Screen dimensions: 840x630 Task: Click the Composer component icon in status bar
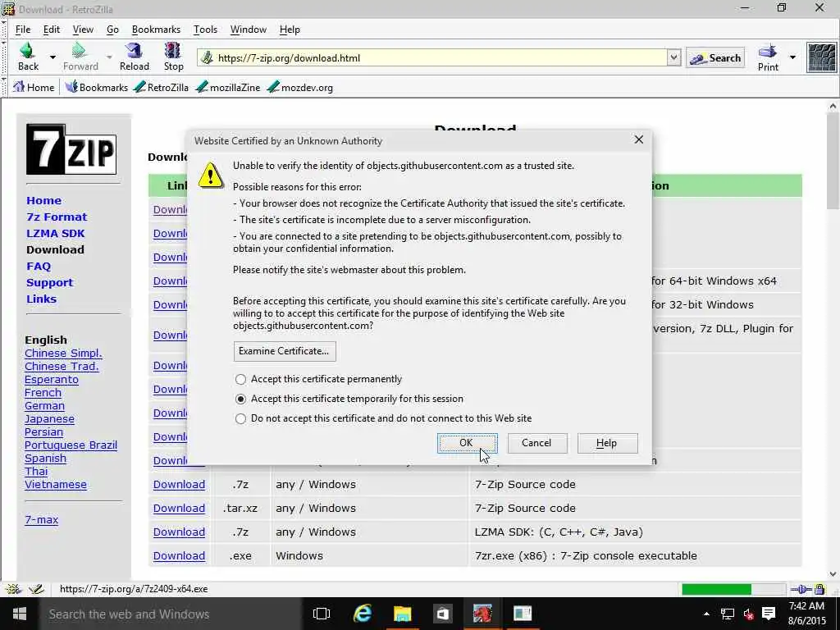point(36,589)
